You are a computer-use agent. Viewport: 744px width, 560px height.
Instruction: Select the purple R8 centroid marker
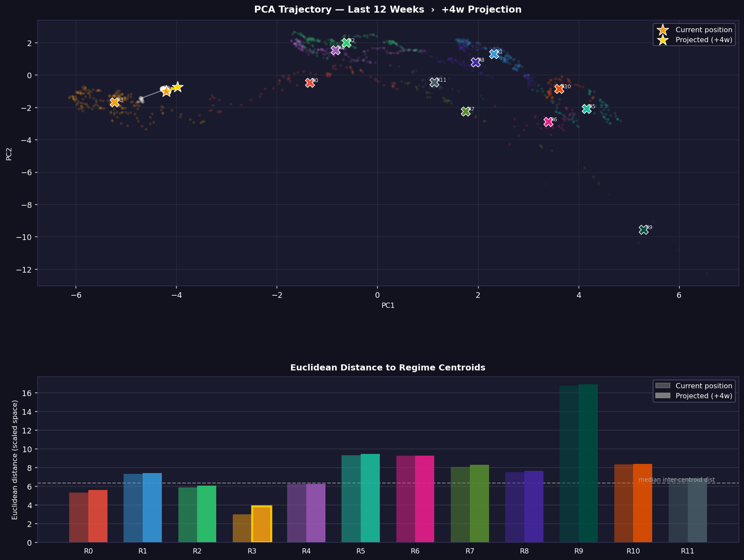click(476, 62)
